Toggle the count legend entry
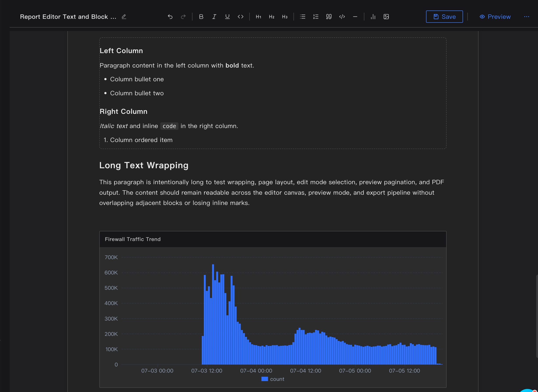The width and height of the screenshot is (538, 392). pos(273,379)
